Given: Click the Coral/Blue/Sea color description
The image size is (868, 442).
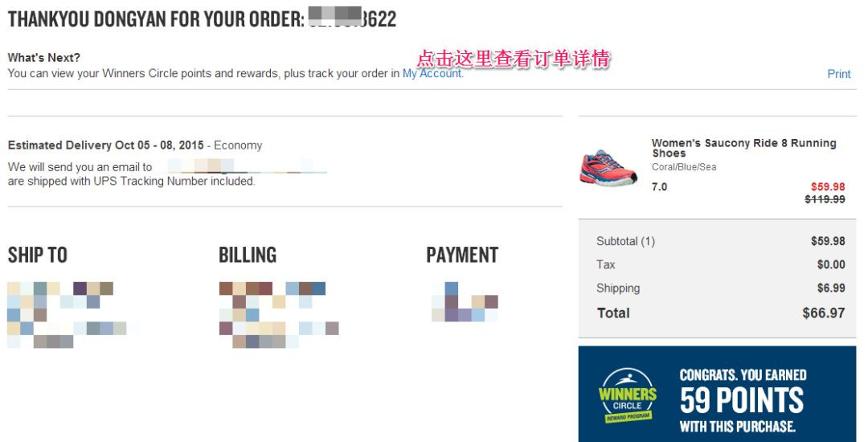Looking at the screenshot, I should pos(684,167).
